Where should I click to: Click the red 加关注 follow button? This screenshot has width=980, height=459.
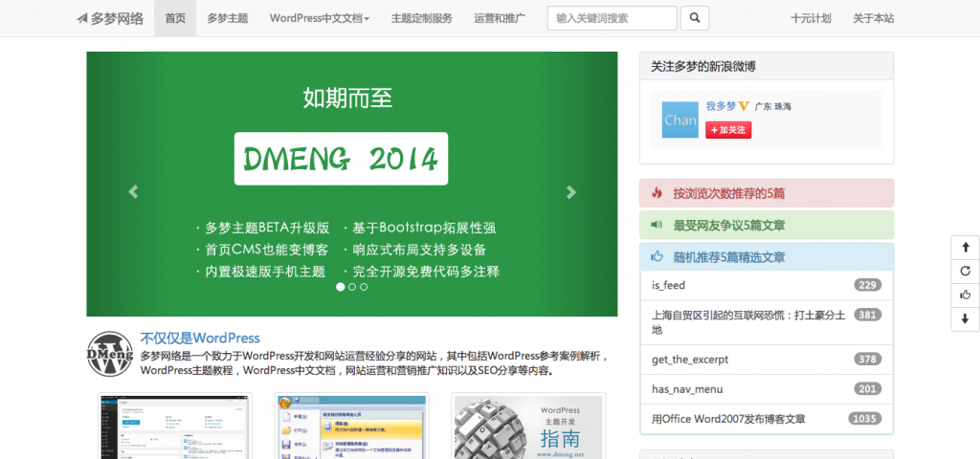tap(728, 130)
